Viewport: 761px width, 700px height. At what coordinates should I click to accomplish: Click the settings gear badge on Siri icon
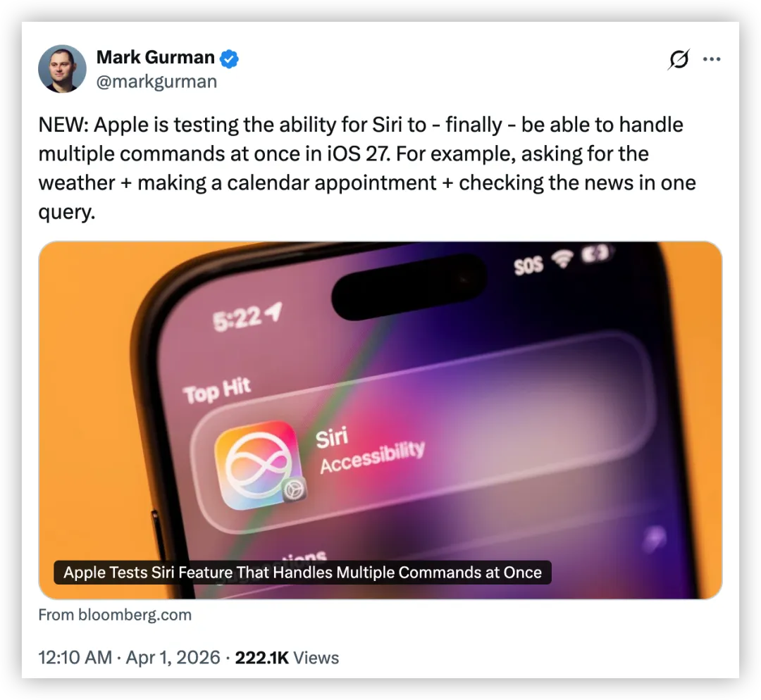click(294, 490)
